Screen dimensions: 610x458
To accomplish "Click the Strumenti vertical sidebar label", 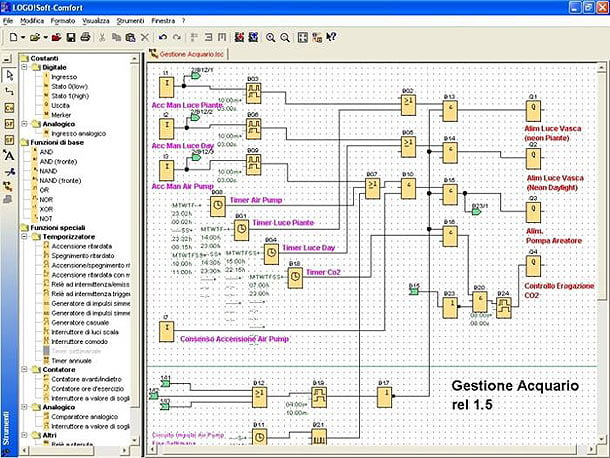I will (6, 428).
